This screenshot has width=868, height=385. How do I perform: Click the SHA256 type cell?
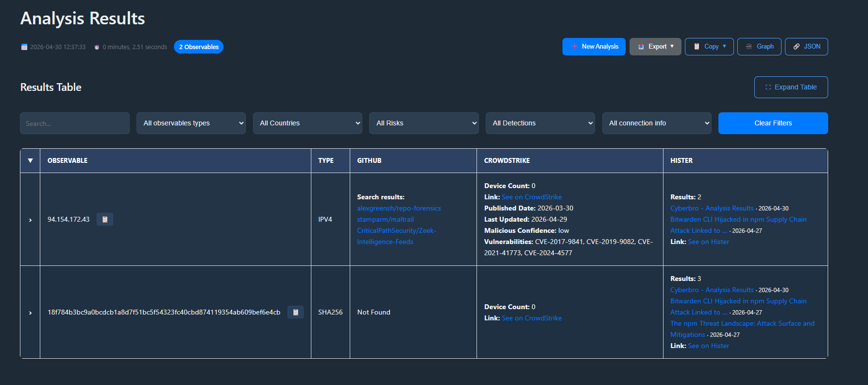tap(330, 312)
